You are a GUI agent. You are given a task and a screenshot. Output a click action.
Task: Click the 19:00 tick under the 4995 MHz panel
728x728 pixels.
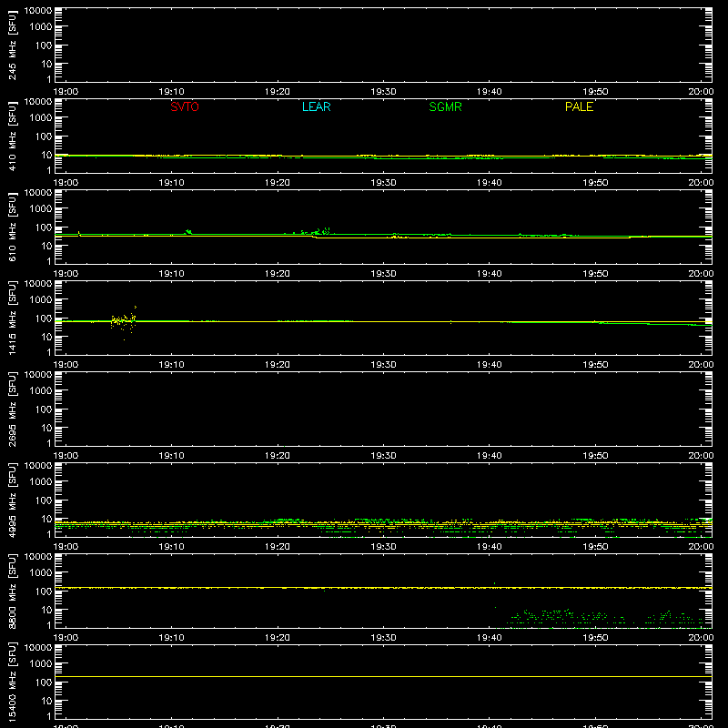coord(66,547)
